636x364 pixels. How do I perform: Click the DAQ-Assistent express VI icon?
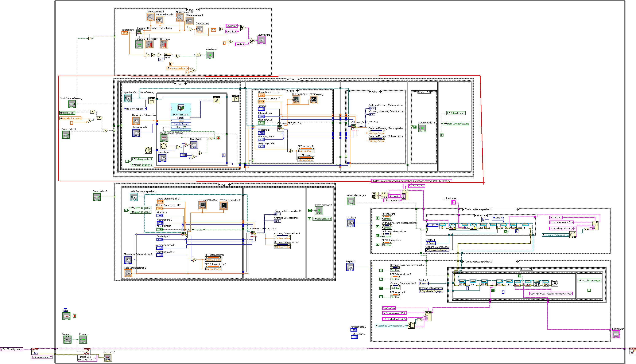(181, 108)
